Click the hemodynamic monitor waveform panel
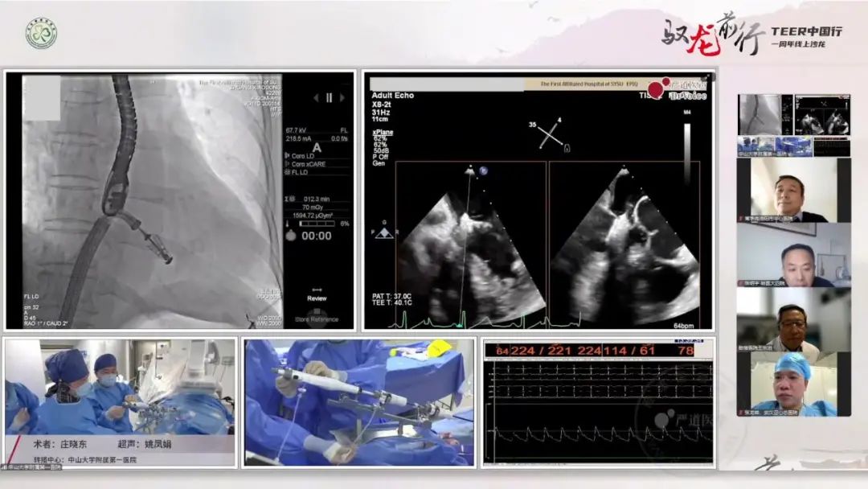868x489 pixels. [x=597, y=402]
